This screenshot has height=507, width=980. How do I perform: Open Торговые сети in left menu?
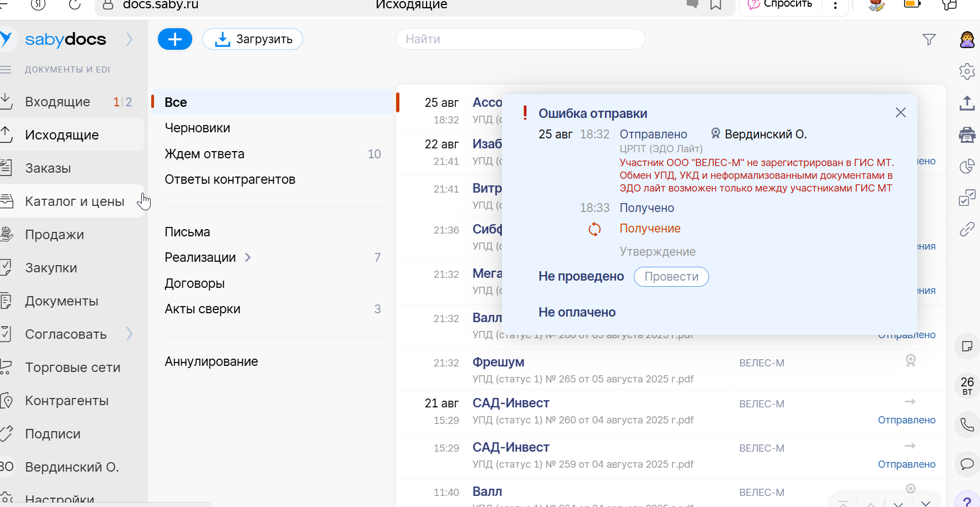[72, 368]
